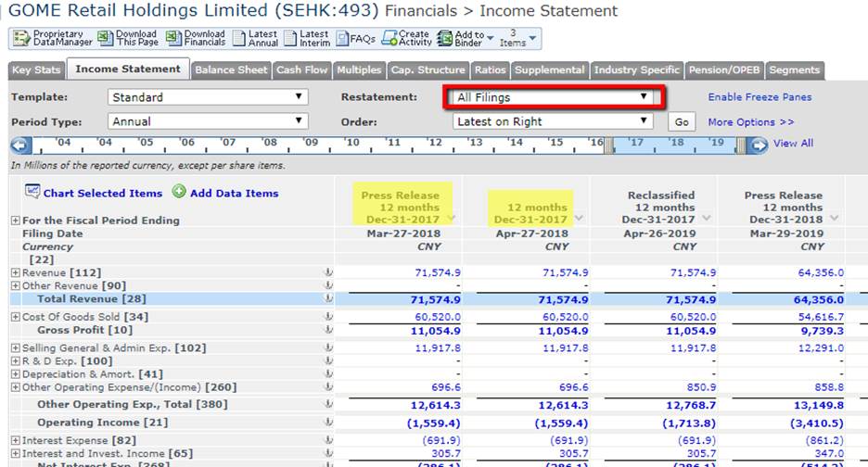This screenshot has height=467, width=868.
Task: Switch to the Balance Sheet tab
Action: coord(231,70)
